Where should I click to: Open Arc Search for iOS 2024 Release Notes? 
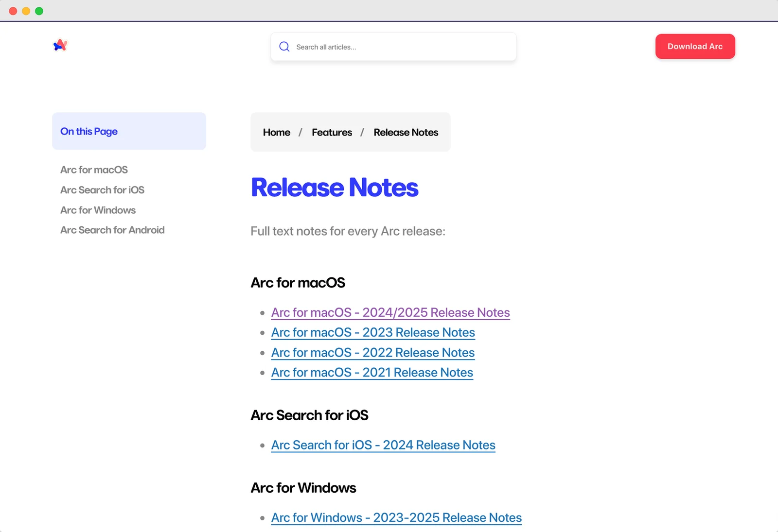383,445
